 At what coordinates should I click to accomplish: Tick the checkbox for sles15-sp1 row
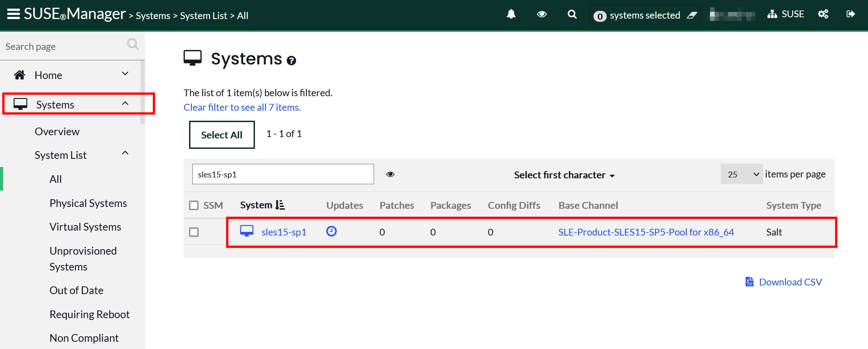click(194, 232)
